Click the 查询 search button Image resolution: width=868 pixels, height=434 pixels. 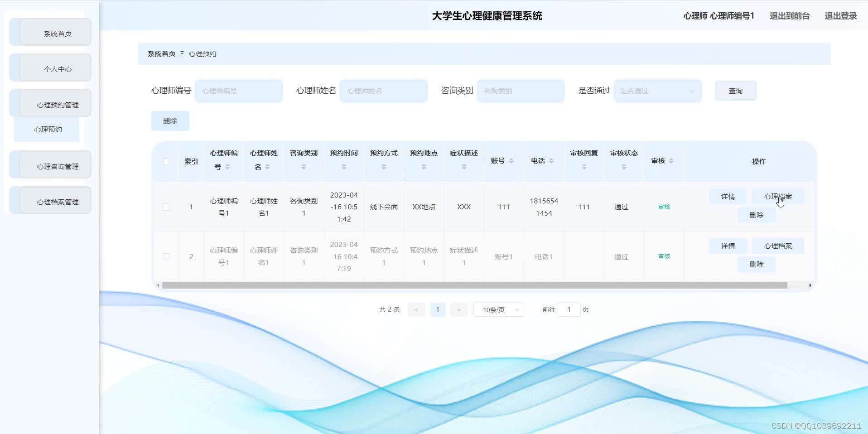coord(736,91)
